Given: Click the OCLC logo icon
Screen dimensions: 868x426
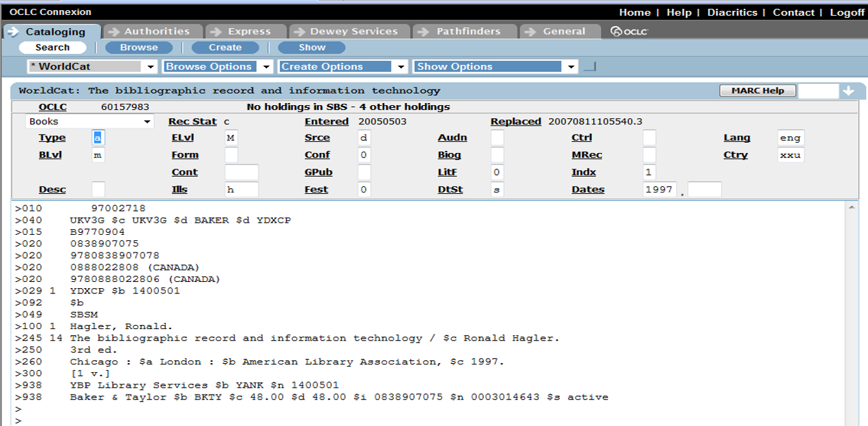Looking at the screenshot, I should click(628, 31).
